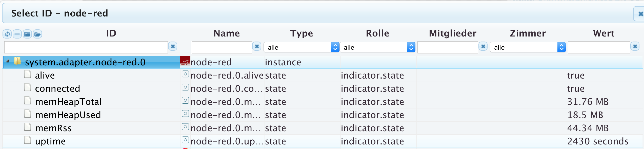The width and height of the screenshot is (644, 149).
Task: Click the file icon next to uptime
Action: pyautogui.click(x=28, y=140)
